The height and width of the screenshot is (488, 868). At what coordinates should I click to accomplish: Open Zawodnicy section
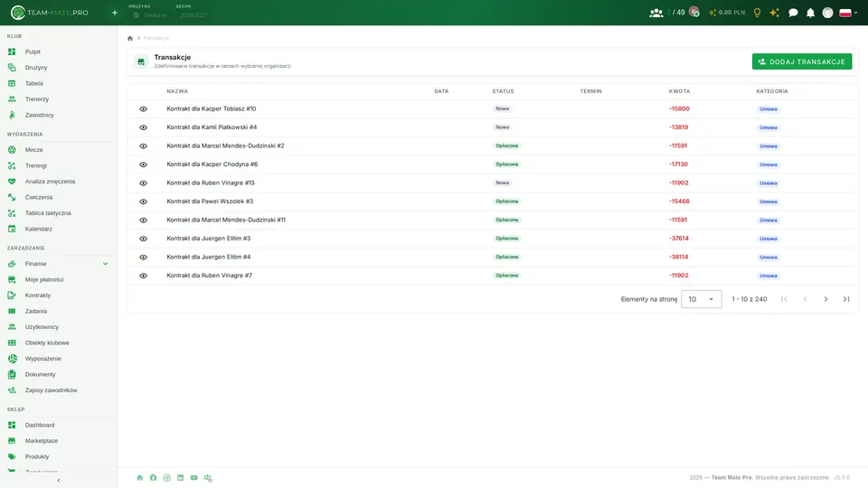(39, 115)
